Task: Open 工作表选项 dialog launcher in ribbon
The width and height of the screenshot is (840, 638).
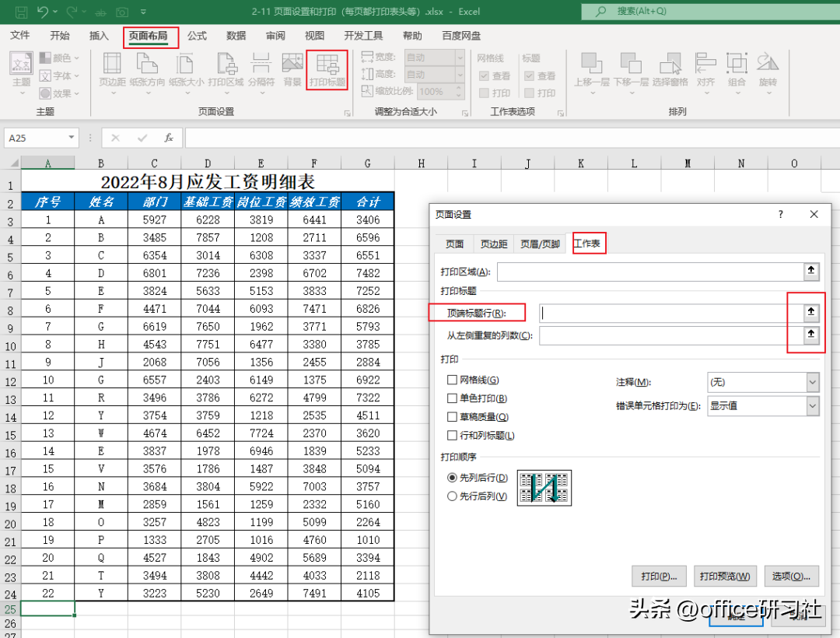Action: click(560, 113)
